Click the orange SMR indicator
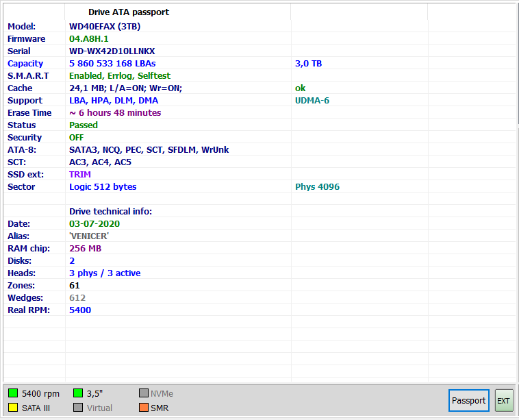This screenshot has height=420, width=519. [144, 408]
